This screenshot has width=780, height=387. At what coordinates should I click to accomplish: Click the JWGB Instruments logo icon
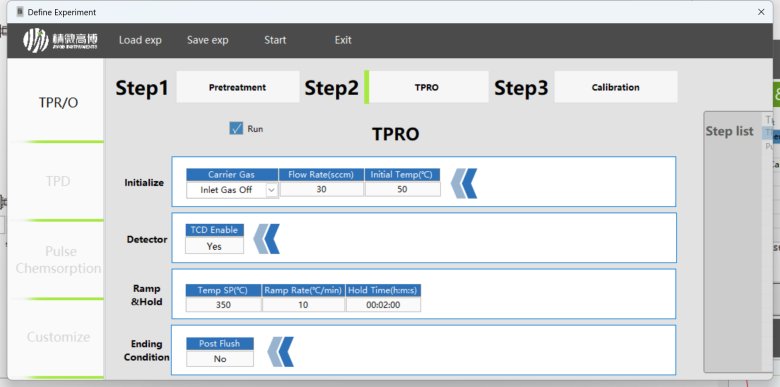coord(36,40)
